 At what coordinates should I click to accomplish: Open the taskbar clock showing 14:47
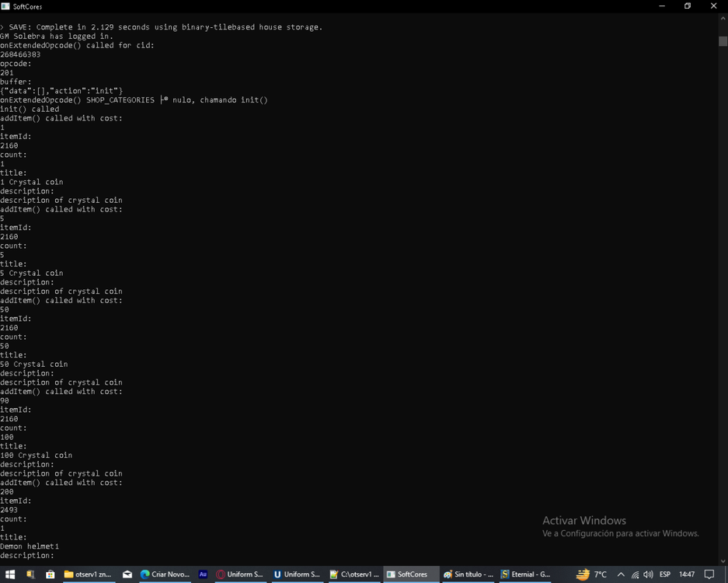point(687,574)
